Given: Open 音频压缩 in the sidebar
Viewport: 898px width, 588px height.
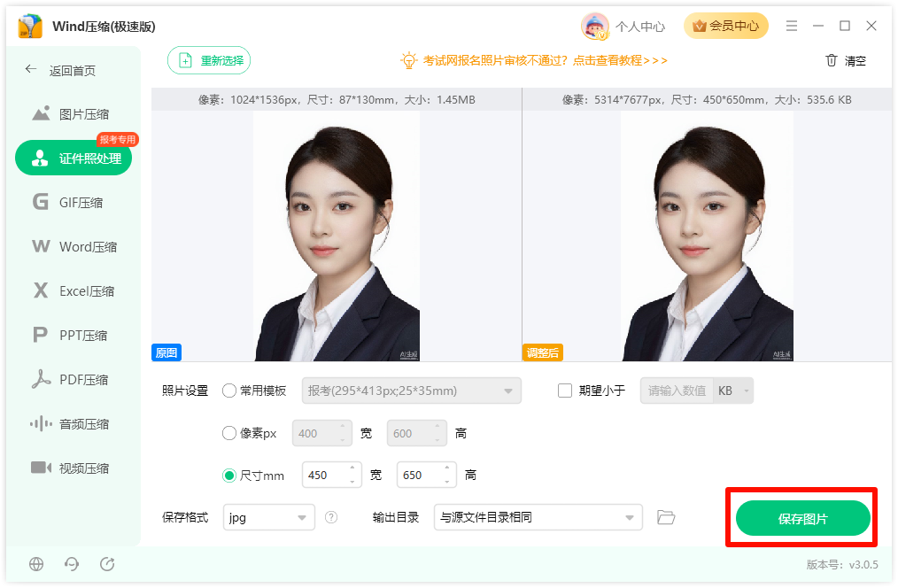Looking at the screenshot, I should 74,423.
